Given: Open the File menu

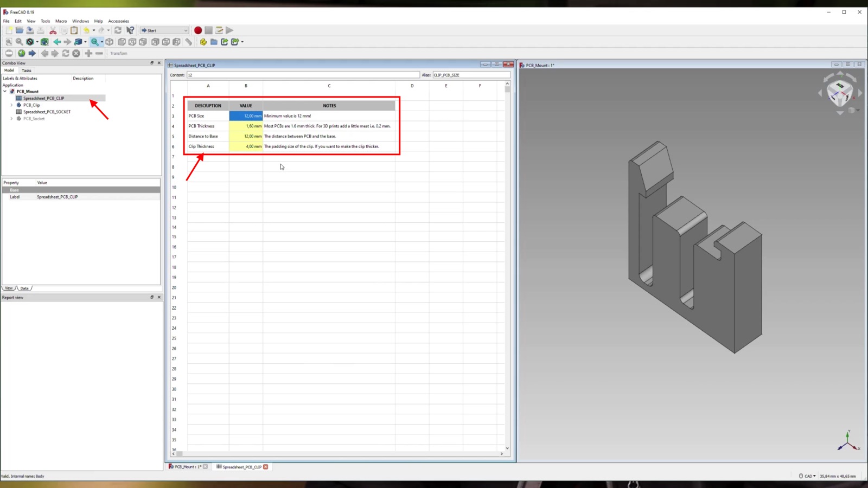Looking at the screenshot, I should (x=7, y=21).
